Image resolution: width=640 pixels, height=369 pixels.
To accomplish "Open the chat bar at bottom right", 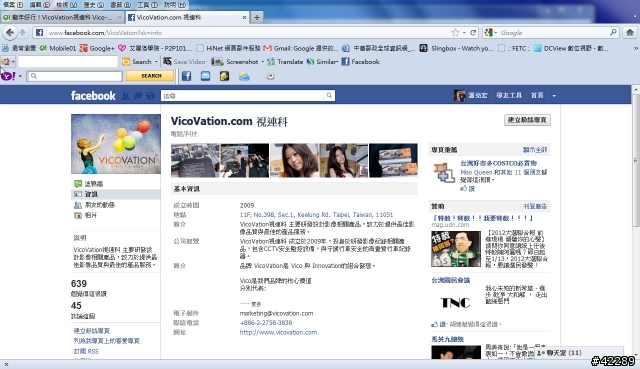I will (580, 353).
